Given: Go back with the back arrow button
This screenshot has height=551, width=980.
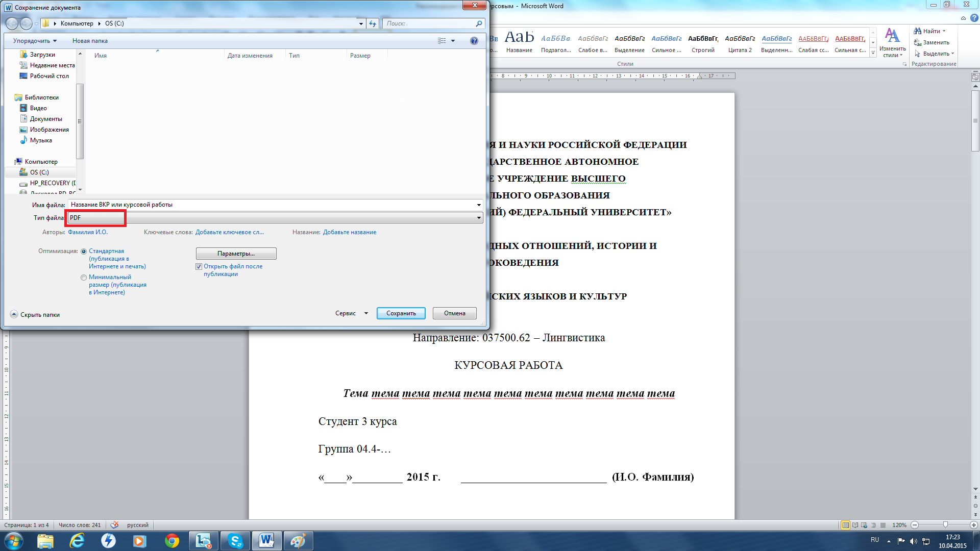Looking at the screenshot, I should 12,23.
